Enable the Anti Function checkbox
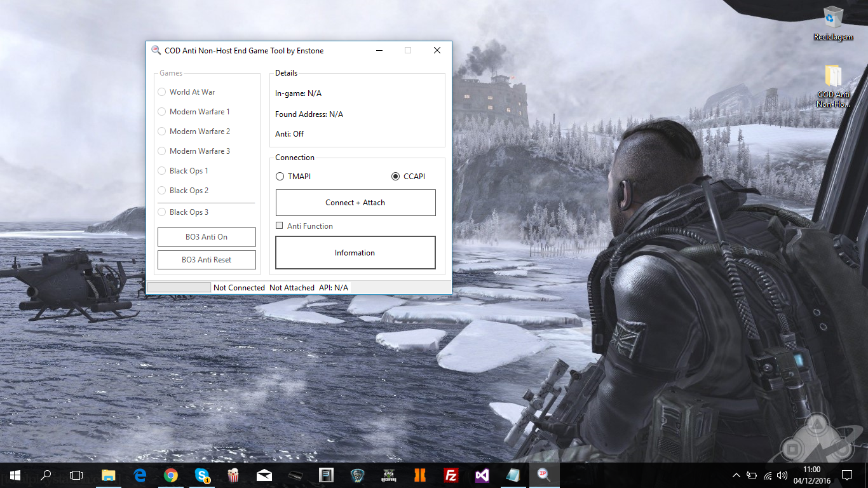This screenshot has width=868, height=488. (280, 226)
